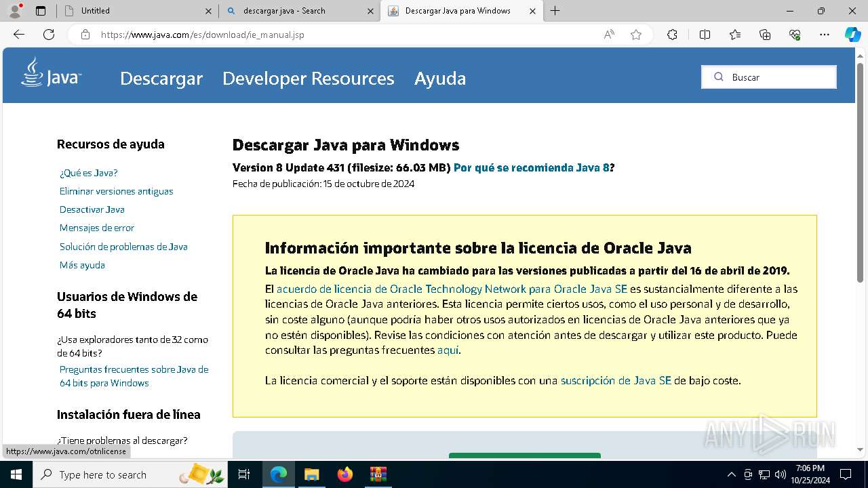Open the Oracle Technology Network license agreement link
The image size is (868, 488).
pos(452,289)
